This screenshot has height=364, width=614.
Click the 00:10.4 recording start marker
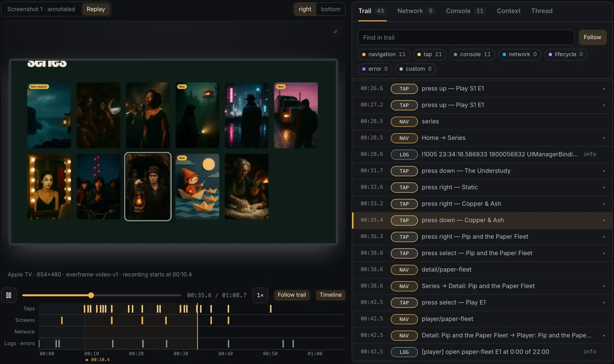point(98,360)
